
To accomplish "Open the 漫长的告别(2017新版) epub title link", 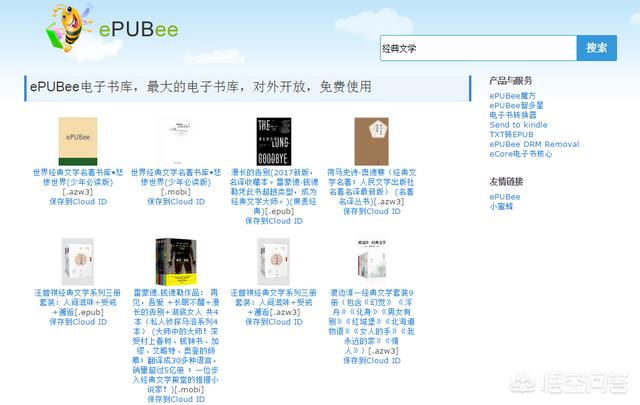I will (x=274, y=192).
